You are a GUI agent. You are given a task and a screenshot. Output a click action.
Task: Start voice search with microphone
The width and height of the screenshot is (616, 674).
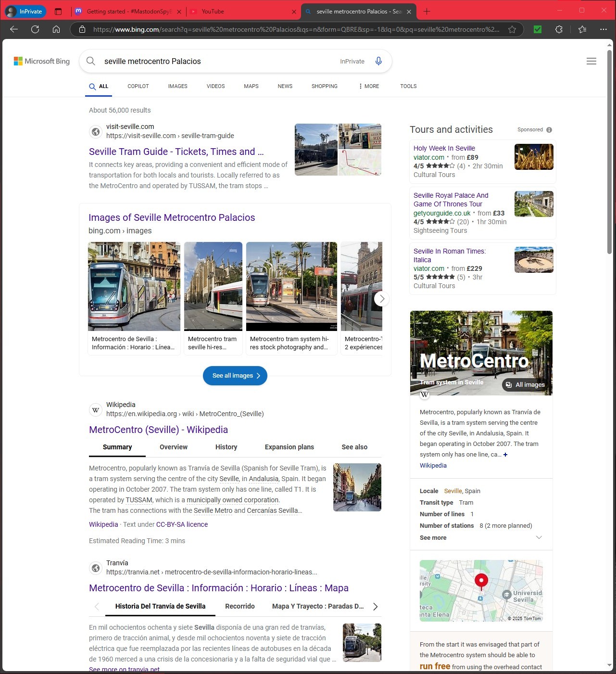pos(378,61)
